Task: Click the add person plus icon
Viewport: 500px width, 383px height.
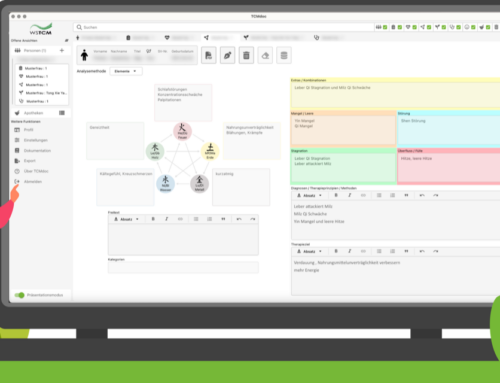Action: pos(62,50)
